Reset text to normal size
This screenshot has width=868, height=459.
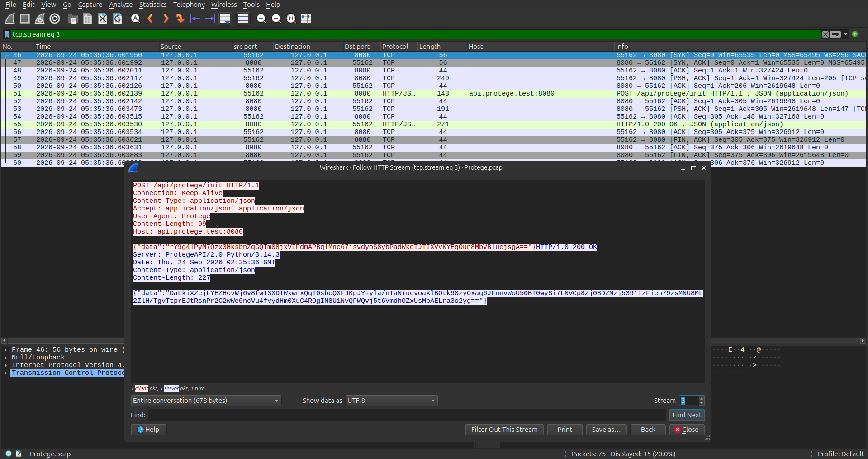click(291, 19)
